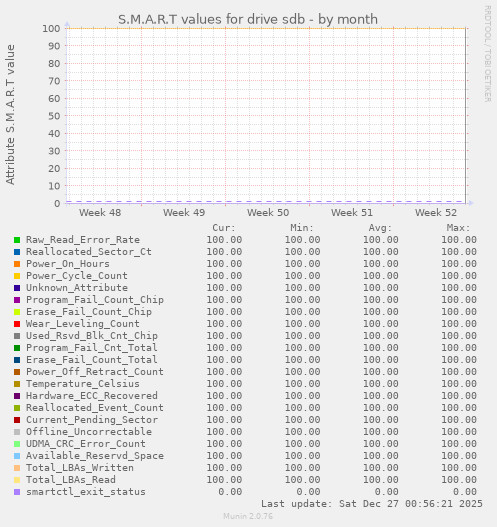The width and height of the screenshot is (497, 527).
Task: Click Raw_Read_Error_Rate Cur value 100.00
Action: pyautogui.click(x=224, y=240)
